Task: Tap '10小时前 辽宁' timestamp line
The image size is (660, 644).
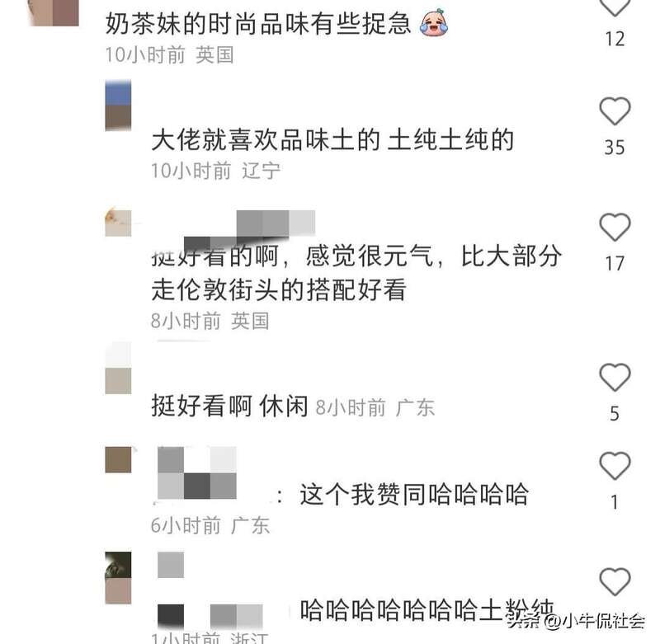Action: click(x=215, y=171)
